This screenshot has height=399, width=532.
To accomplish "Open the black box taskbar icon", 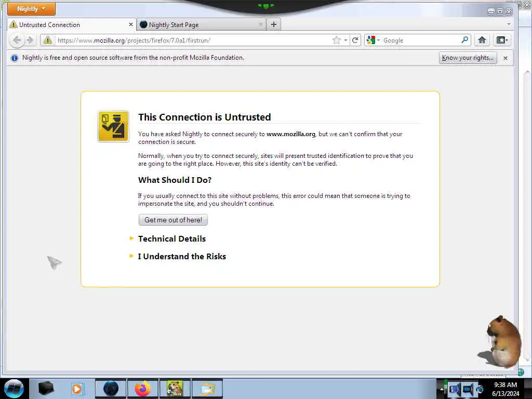I will pyautogui.click(x=46, y=389).
